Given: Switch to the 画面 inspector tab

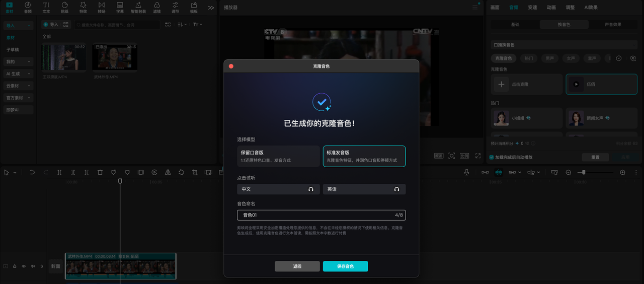Looking at the screenshot, I should pos(495,8).
